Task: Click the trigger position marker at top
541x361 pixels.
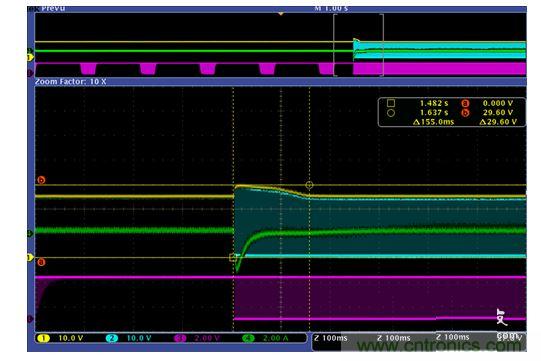Action: pyautogui.click(x=281, y=14)
